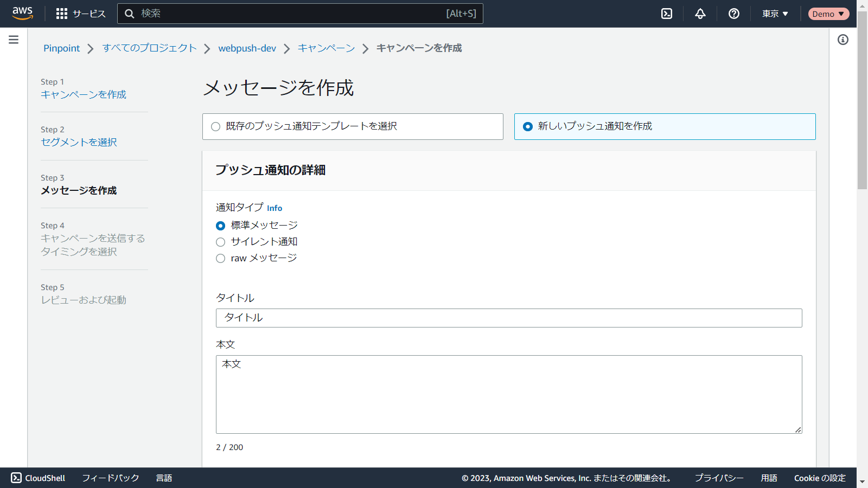Viewport: 868px width, 488px height.
Task: Expand the hamburger side navigation menu
Action: [14, 40]
